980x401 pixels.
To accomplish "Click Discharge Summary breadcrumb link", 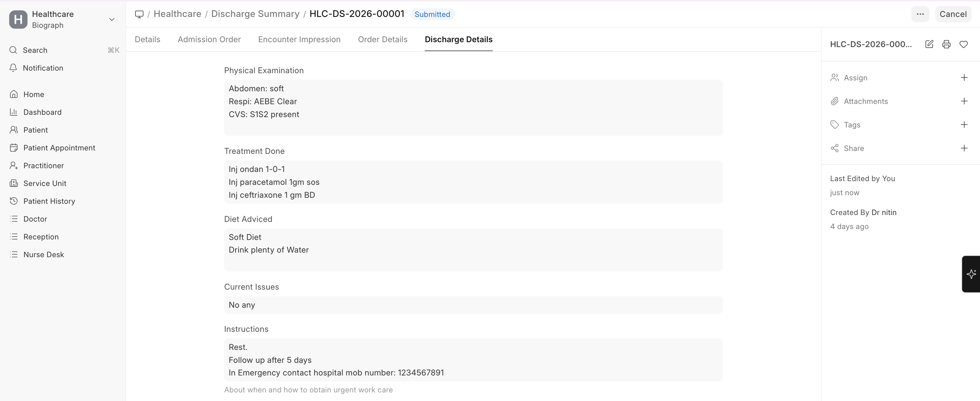I will (255, 14).
